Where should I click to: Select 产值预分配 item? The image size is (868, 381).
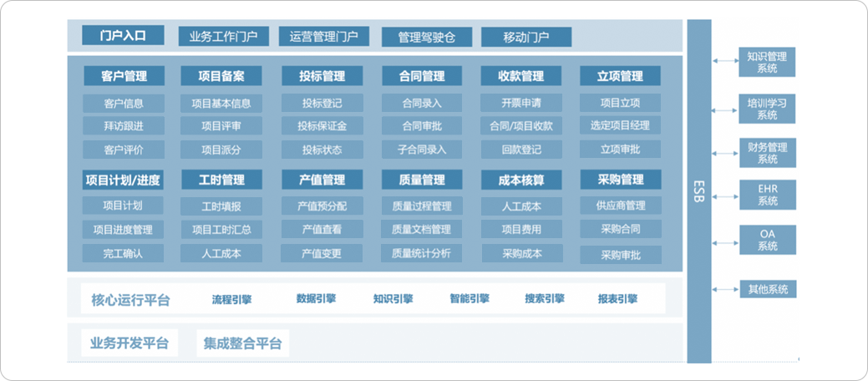(322, 206)
